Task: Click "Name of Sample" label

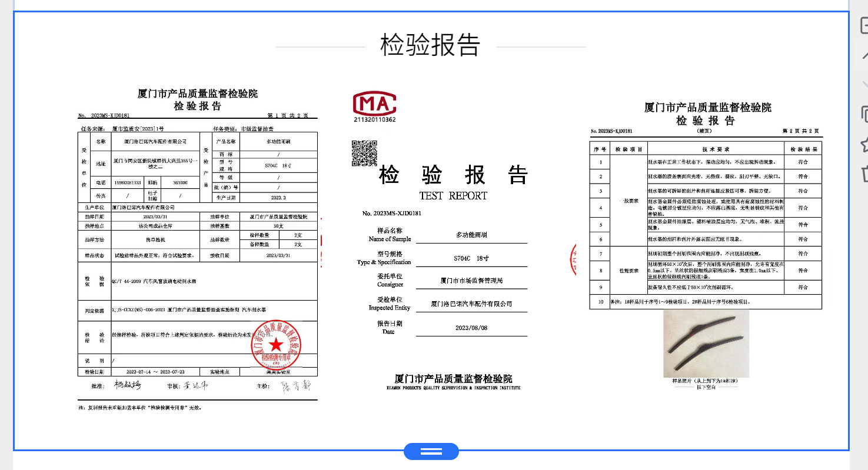Action: 390,239
